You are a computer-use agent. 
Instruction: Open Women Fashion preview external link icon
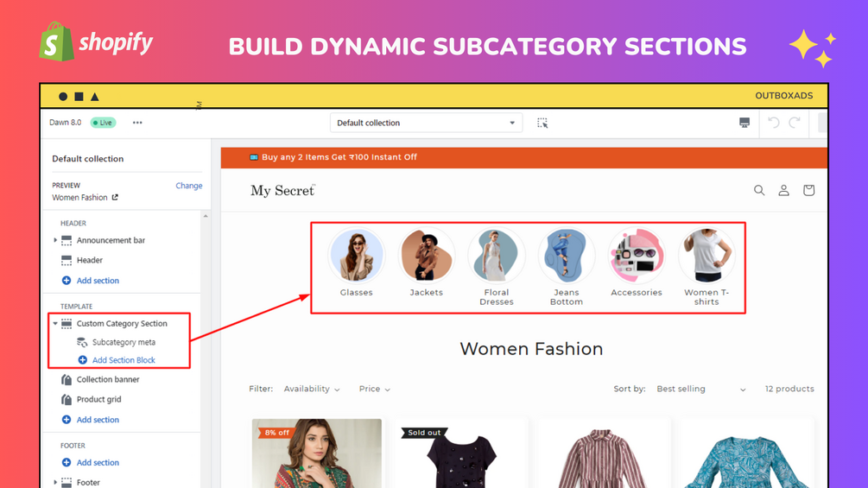point(115,198)
